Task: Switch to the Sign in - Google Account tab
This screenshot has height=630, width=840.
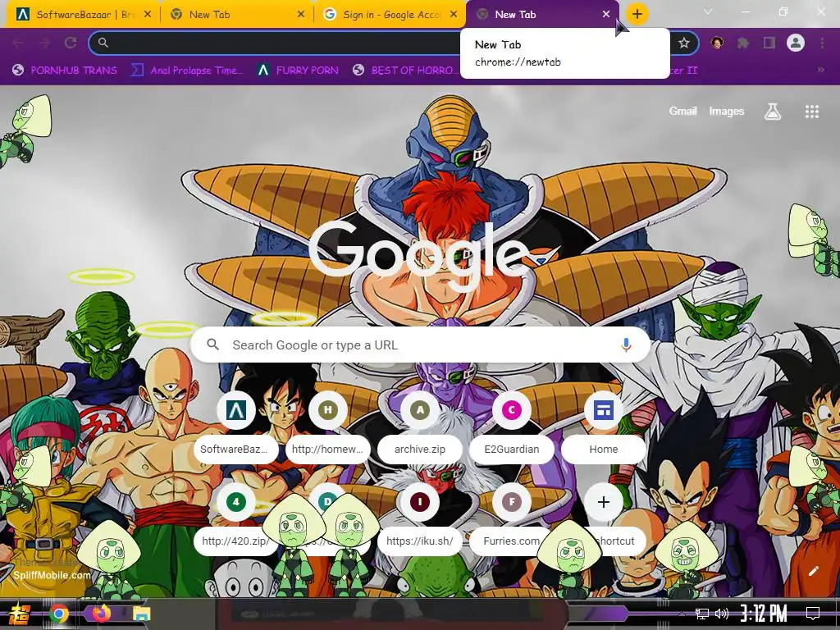Action: (390, 15)
